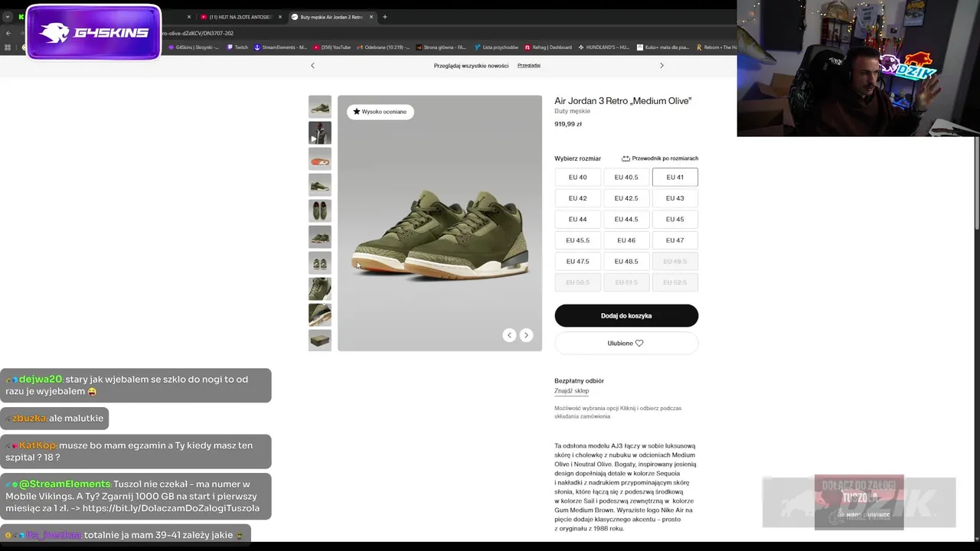The height and width of the screenshot is (551, 980).
Task: Open the HUNDLAND'S bookmark
Action: [605, 47]
